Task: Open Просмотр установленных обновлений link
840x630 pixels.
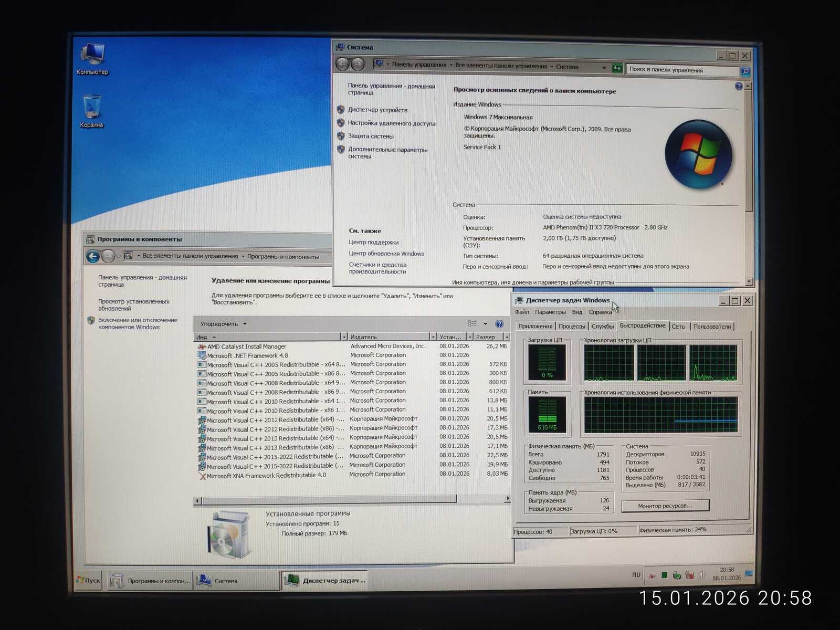Action: (x=134, y=305)
